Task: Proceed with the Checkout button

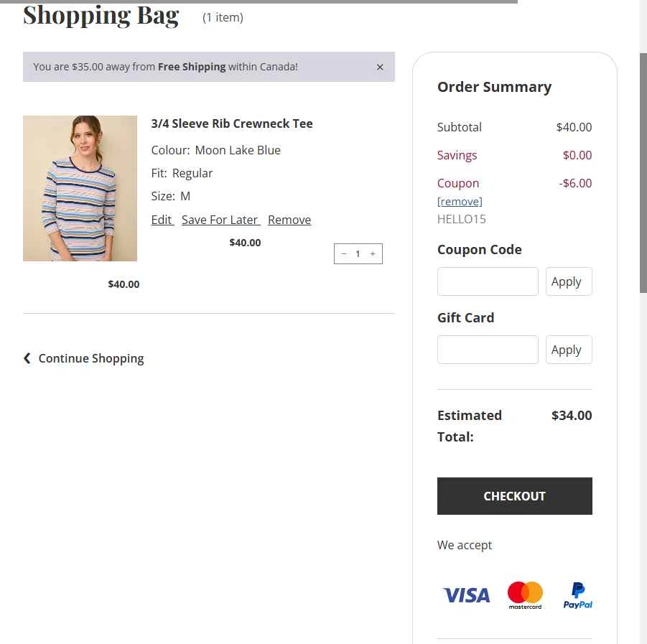Action: [514, 496]
